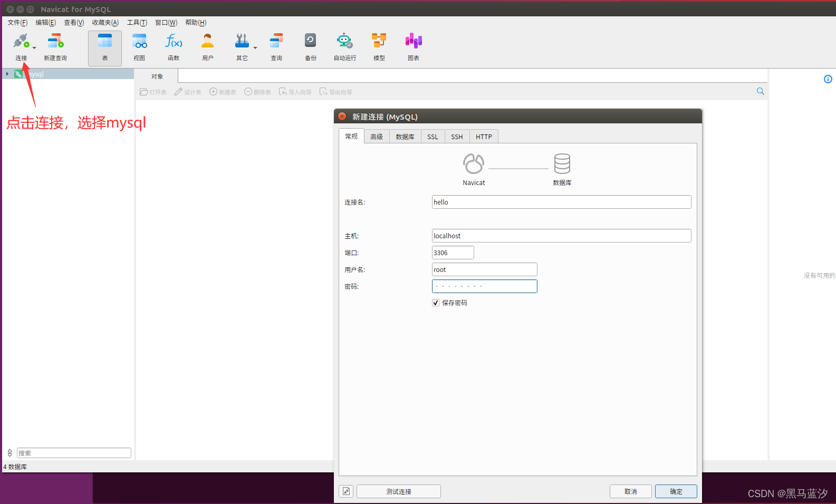Click the 连接名 field containing hello

561,202
